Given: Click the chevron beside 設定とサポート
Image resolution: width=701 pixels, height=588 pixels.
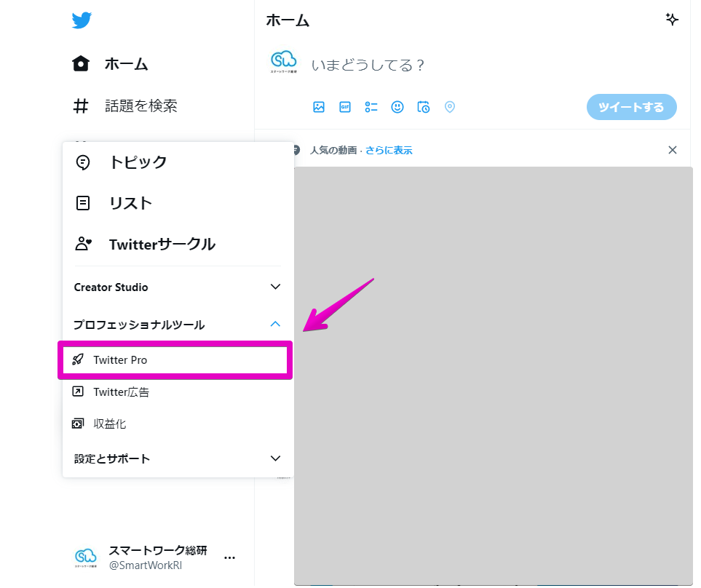Looking at the screenshot, I should 275,458.
